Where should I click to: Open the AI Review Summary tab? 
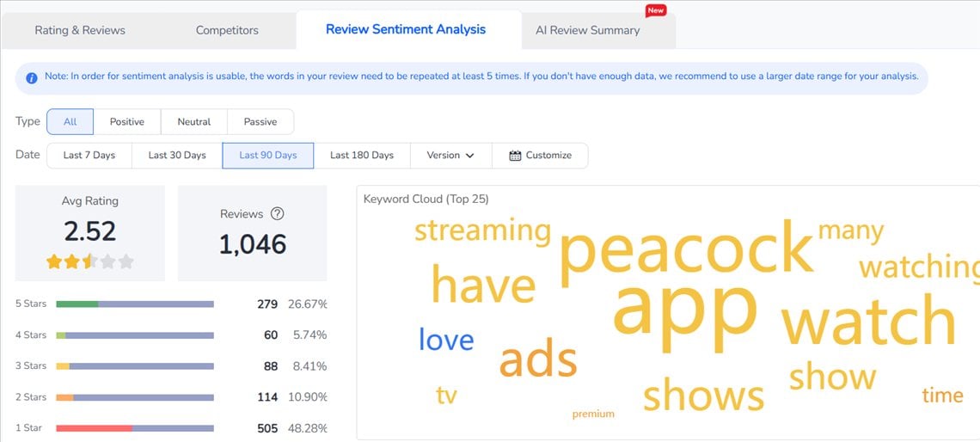[x=587, y=30]
